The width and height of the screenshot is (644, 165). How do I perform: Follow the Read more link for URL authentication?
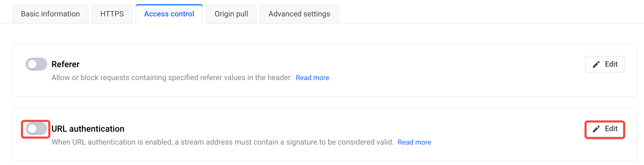pos(414,142)
